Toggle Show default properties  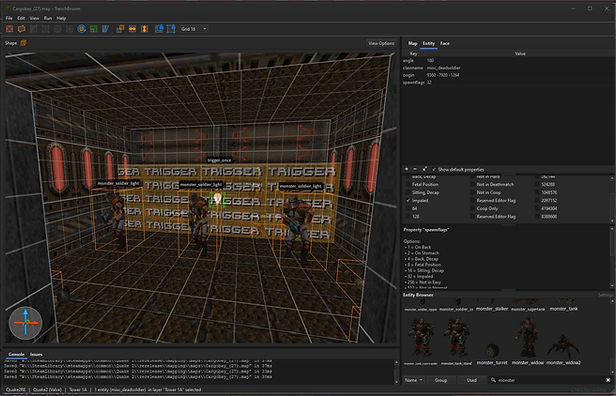458,169
